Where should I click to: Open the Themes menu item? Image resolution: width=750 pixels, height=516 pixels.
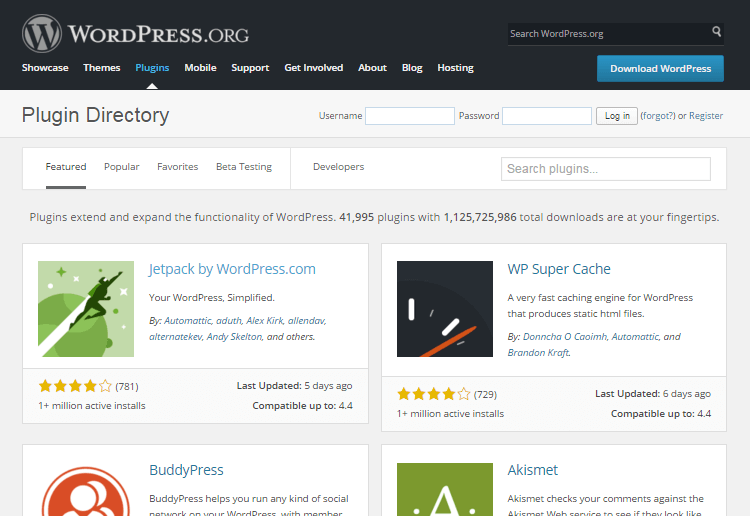point(102,68)
